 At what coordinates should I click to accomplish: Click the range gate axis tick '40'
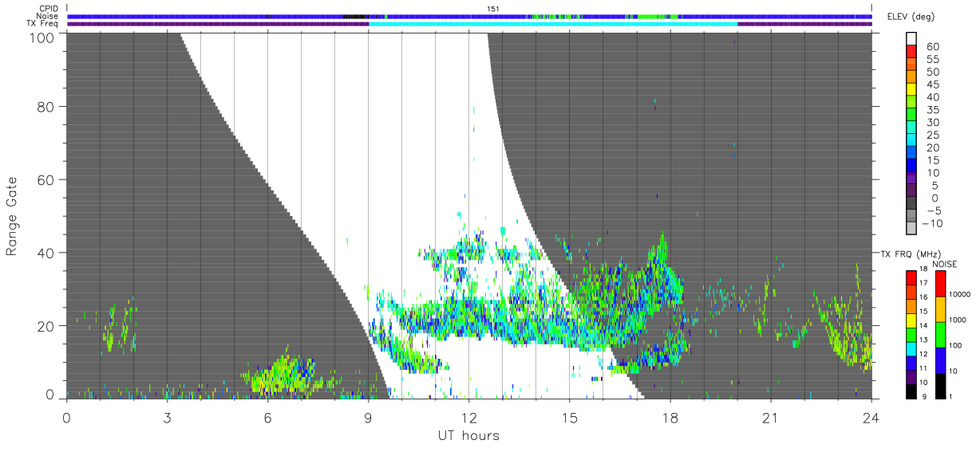click(x=45, y=253)
